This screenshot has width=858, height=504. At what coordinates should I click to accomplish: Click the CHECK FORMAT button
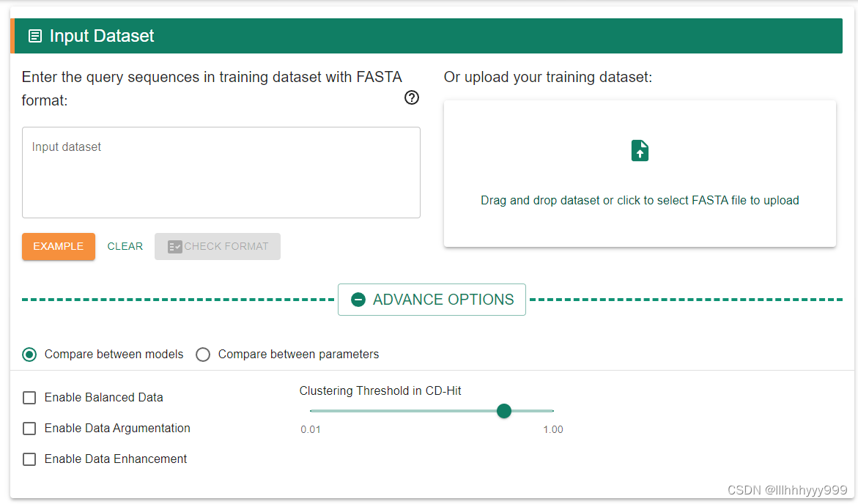pyautogui.click(x=217, y=246)
